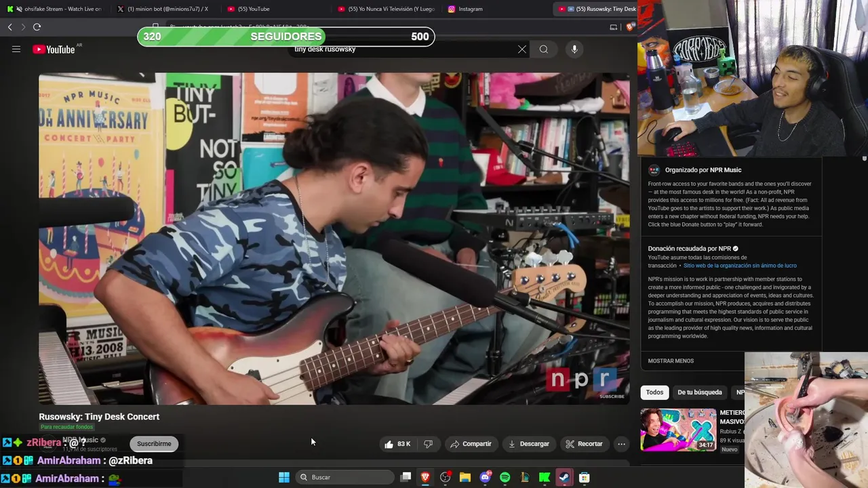Click the taskbar Buscar search box
Screen dimensions: 868x488
coord(345,477)
